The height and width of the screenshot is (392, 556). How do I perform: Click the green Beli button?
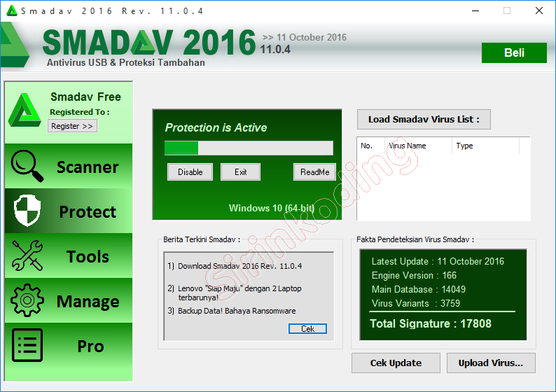[x=514, y=52]
